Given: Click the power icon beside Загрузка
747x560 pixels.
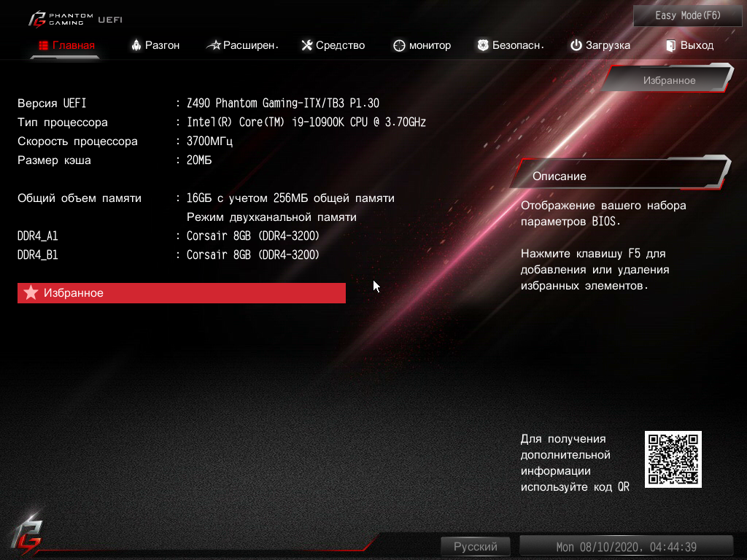Looking at the screenshot, I should point(576,45).
